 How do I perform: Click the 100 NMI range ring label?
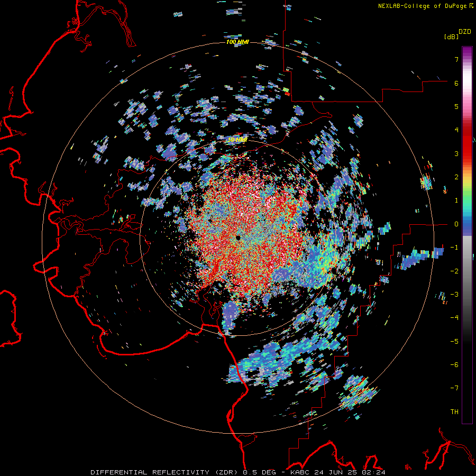pos(237,42)
